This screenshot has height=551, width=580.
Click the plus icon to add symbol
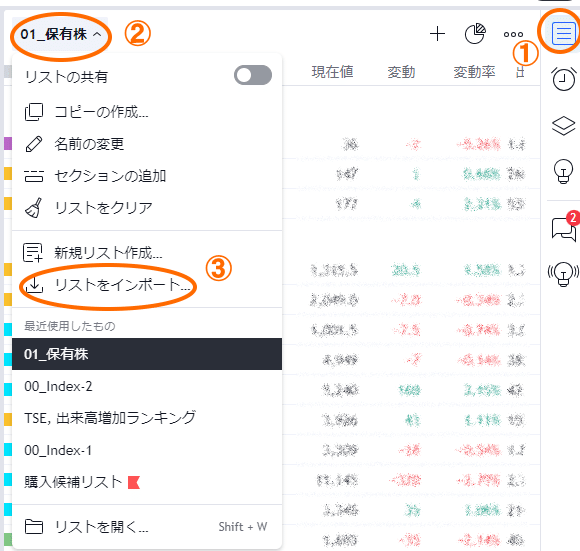[437, 34]
